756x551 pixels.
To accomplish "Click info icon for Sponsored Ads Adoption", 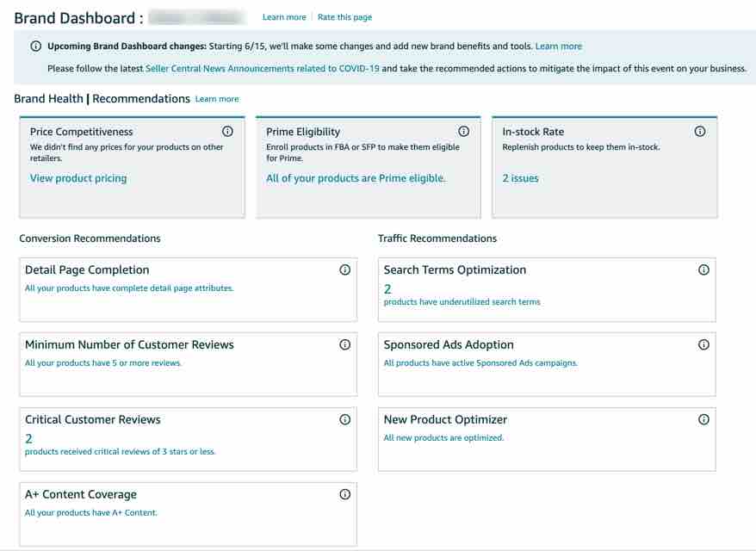I will click(703, 344).
